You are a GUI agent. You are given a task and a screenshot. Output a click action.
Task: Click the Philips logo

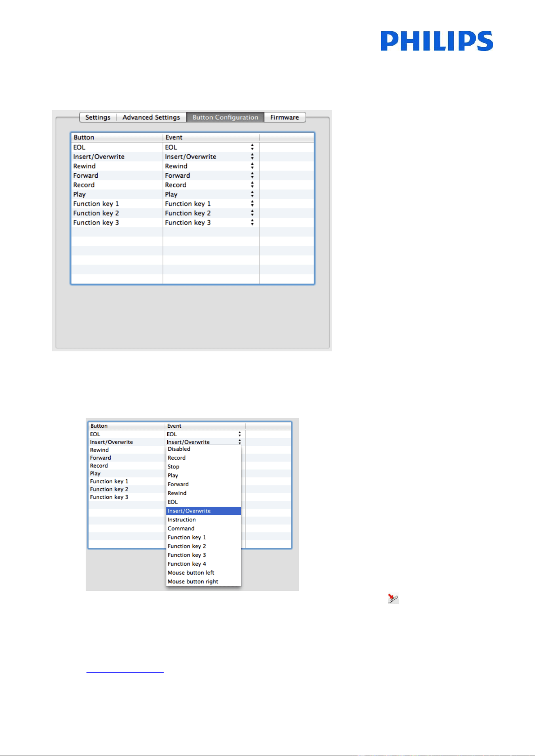[437, 41]
